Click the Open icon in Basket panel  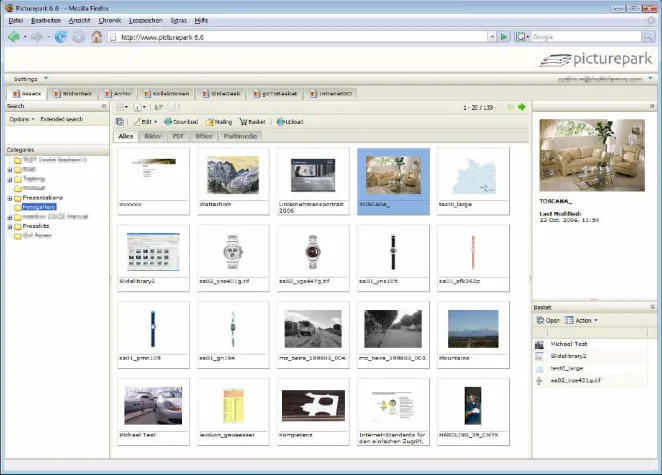tap(540, 320)
